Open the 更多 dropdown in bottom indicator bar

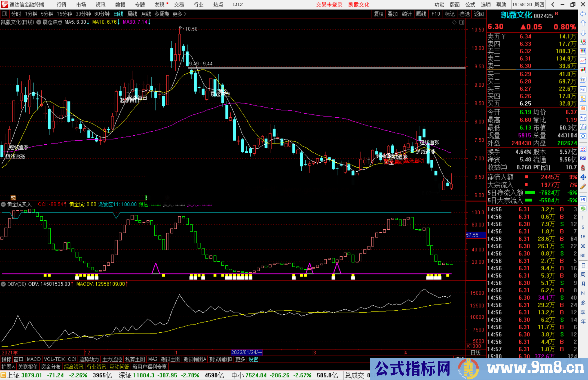point(240,359)
